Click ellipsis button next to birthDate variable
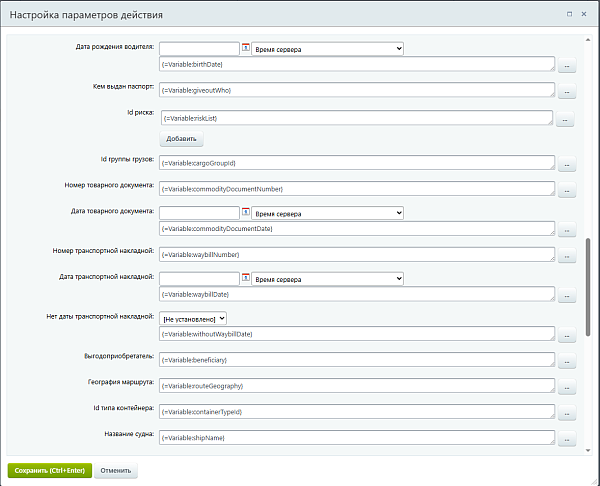The image size is (600, 486). point(567,65)
